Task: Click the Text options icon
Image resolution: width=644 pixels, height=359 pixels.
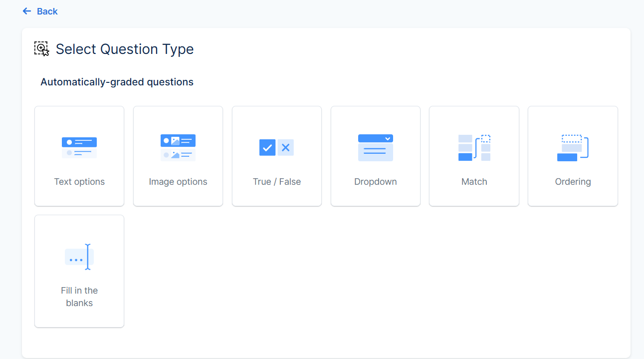Action: (x=79, y=148)
